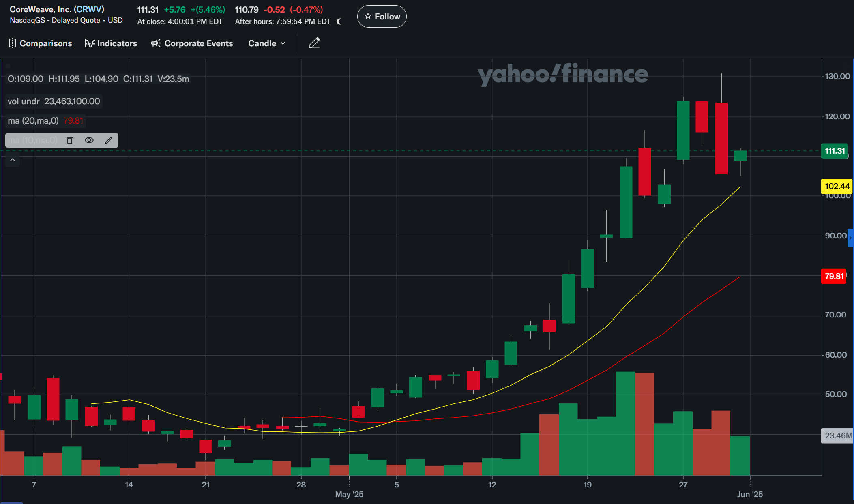Expand the blue side panel arrow
This screenshot has width=854, height=504.
850,238
